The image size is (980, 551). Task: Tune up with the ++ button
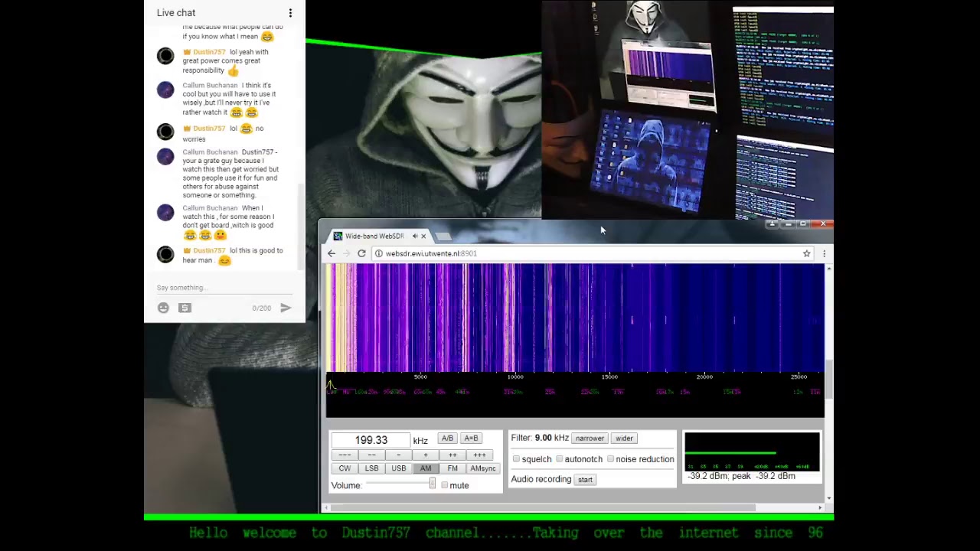pos(452,455)
